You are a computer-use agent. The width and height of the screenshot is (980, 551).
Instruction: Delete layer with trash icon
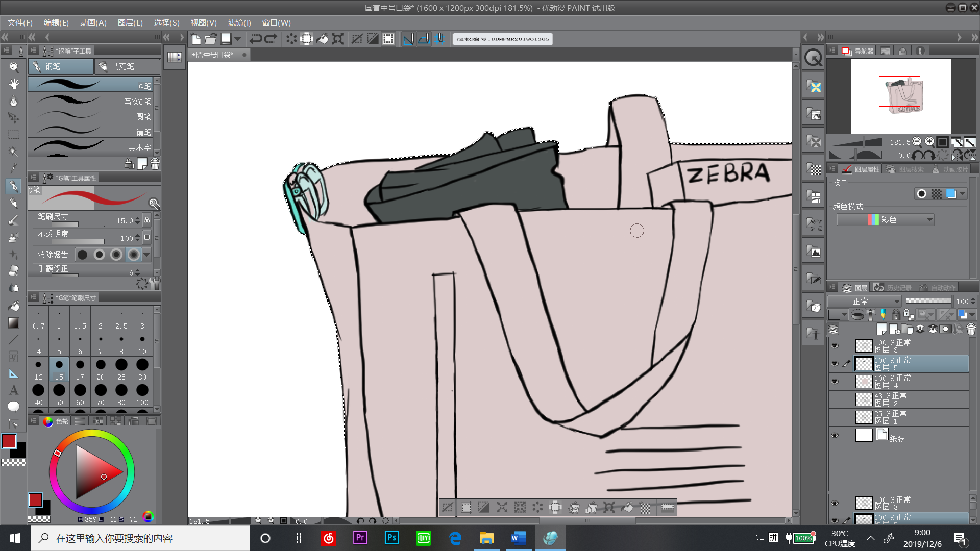tap(971, 329)
